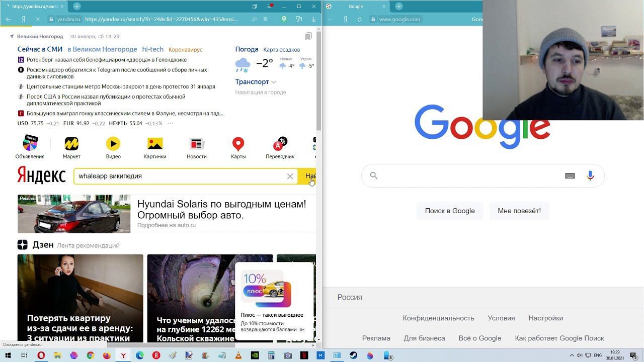
Task: Stop loading the Yandex page
Action: click(38, 19)
